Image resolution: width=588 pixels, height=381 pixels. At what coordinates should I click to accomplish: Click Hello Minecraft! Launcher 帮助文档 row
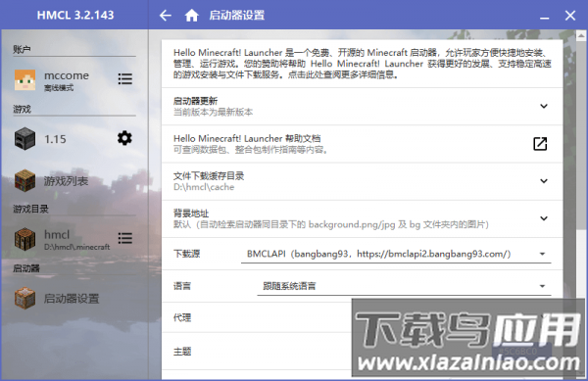click(x=363, y=144)
